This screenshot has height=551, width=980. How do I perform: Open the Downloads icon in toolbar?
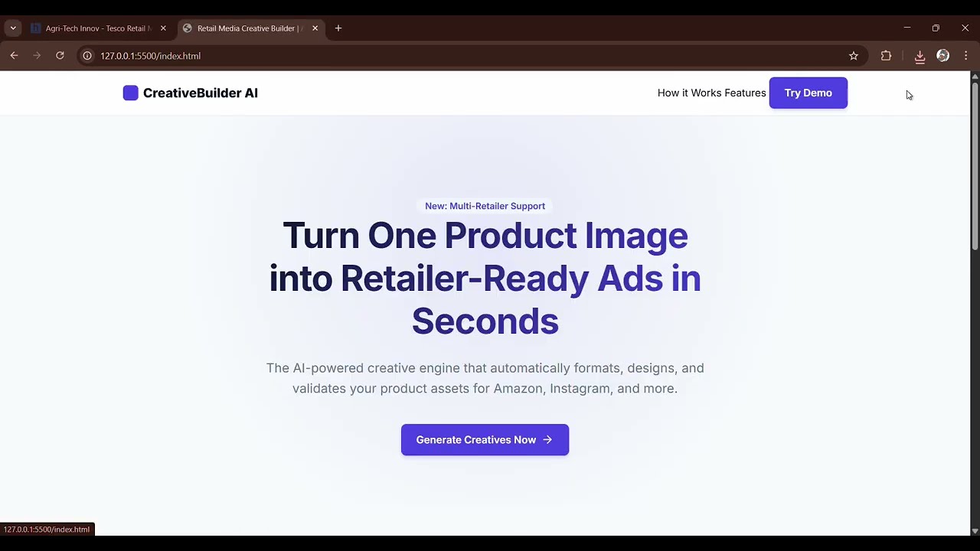[920, 56]
